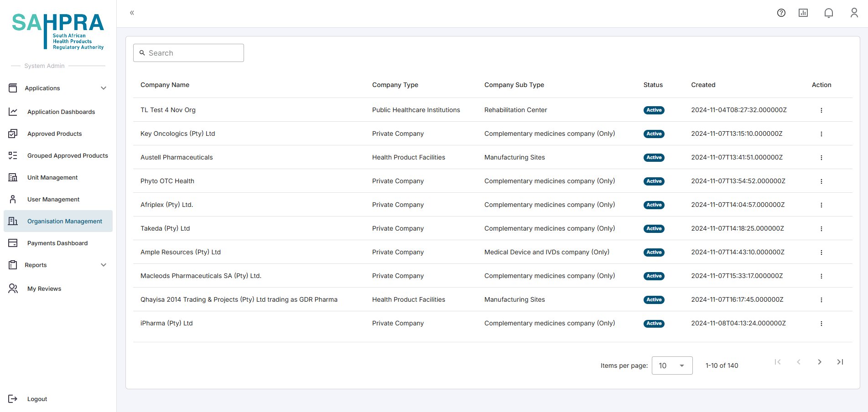
Task: Open the user profile icon
Action: [854, 13]
